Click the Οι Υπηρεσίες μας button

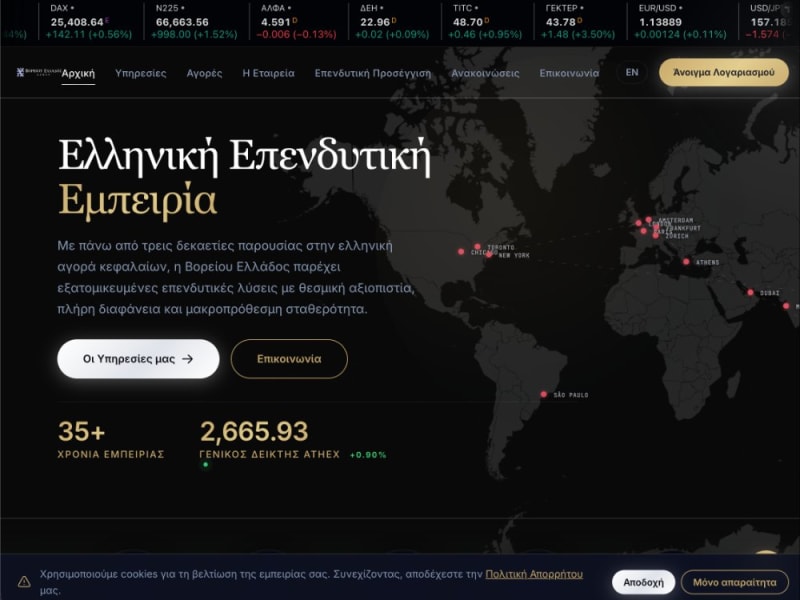[x=138, y=359]
